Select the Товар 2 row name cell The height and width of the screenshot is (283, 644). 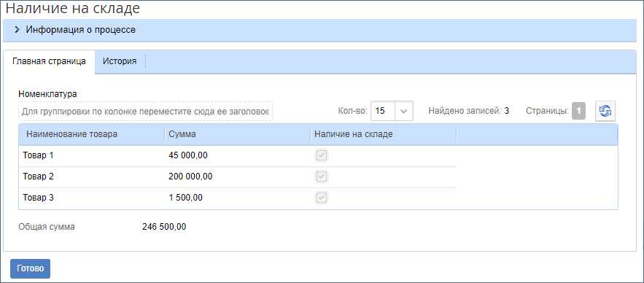[x=92, y=177]
